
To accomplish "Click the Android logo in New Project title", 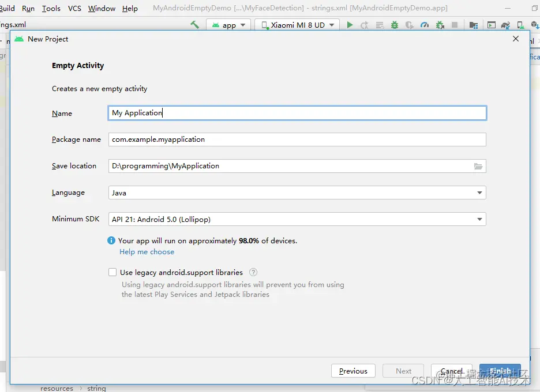I will pos(19,39).
